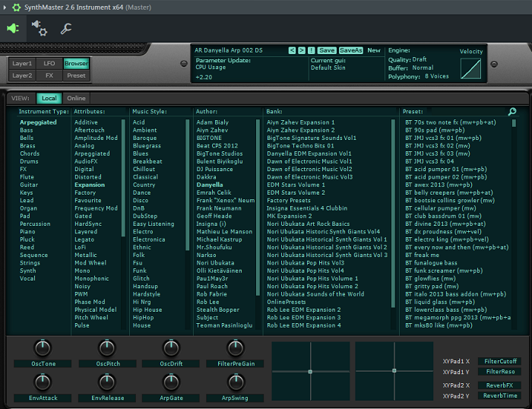Image resolution: width=532 pixels, height=409 pixels.
Task: Click the Velocity curve graph
Action: pyautogui.click(x=470, y=68)
